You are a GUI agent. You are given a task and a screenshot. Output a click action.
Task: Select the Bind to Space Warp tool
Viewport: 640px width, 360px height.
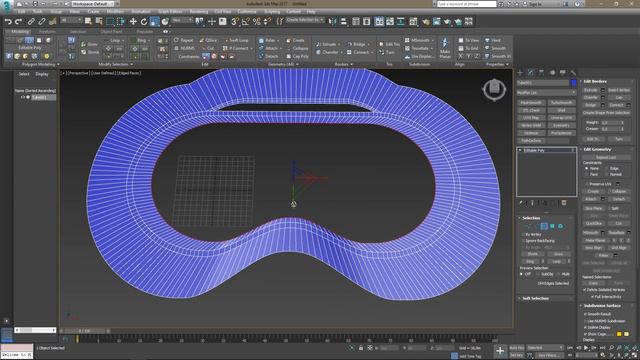pyautogui.click(x=52, y=21)
